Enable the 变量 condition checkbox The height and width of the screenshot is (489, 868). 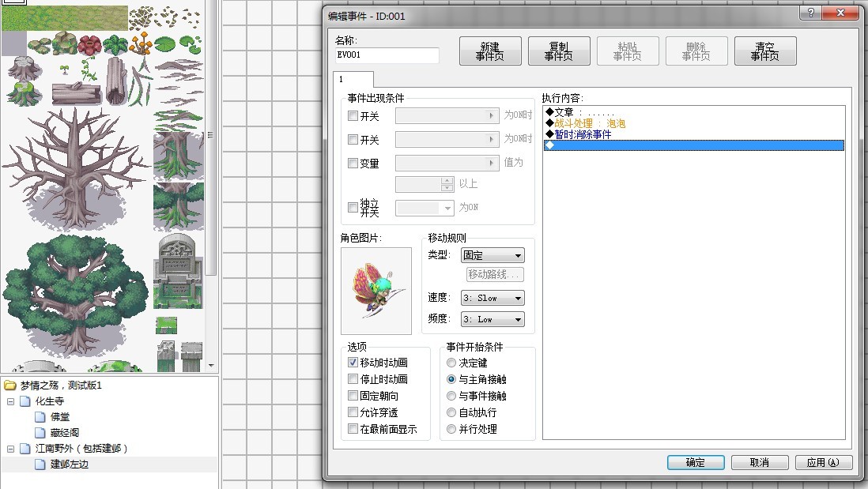[x=353, y=163]
